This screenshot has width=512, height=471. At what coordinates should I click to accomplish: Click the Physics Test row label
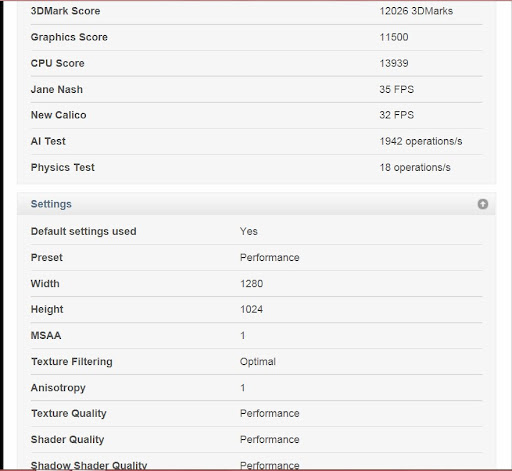coord(63,167)
